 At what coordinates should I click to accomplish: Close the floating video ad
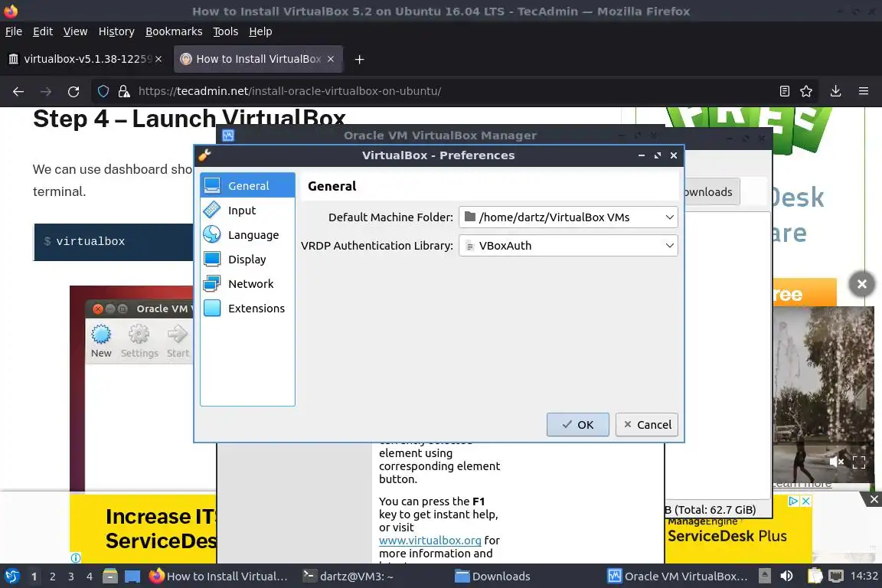(862, 284)
